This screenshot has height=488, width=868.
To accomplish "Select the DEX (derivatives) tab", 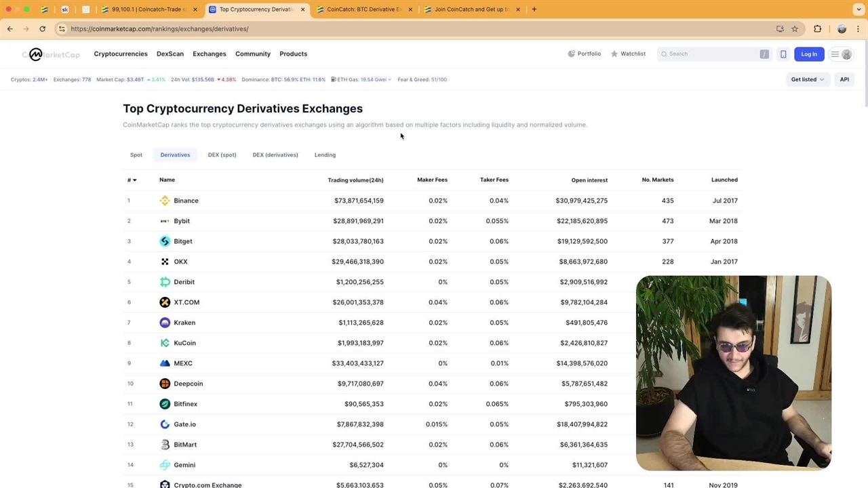I will [275, 155].
